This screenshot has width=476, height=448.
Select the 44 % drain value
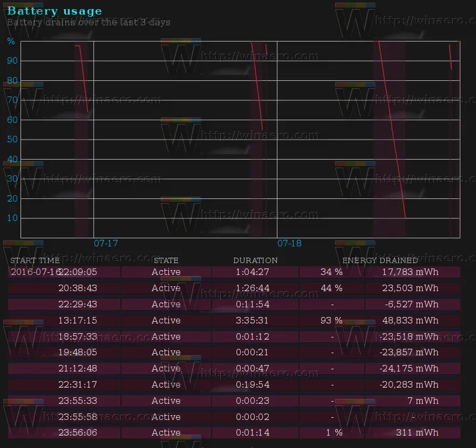pyautogui.click(x=331, y=288)
